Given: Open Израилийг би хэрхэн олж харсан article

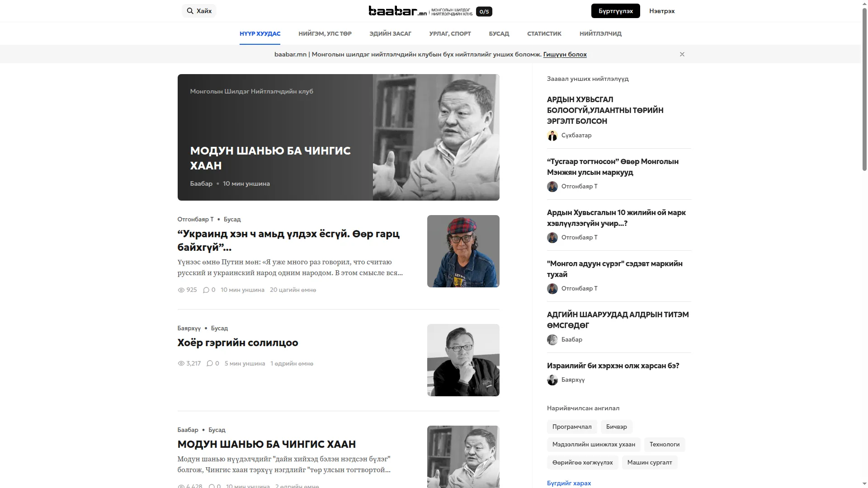Looking at the screenshot, I should tap(613, 366).
